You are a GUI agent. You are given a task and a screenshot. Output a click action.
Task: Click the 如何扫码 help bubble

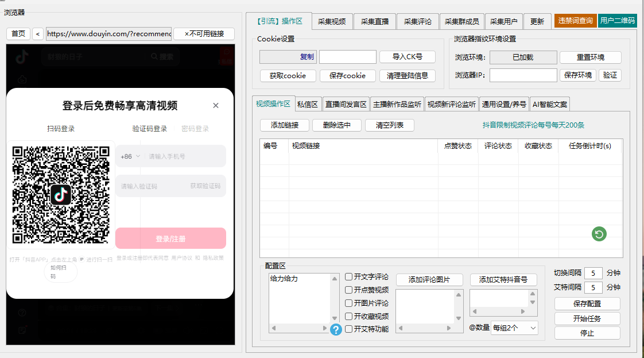click(x=60, y=272)
